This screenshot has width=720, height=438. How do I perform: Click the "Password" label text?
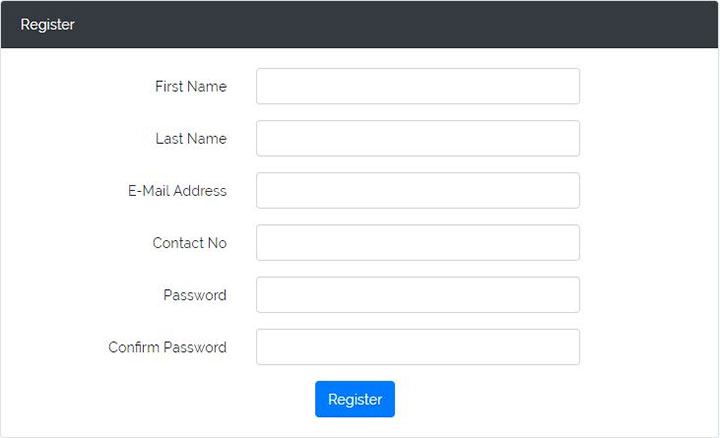(194, 295)
